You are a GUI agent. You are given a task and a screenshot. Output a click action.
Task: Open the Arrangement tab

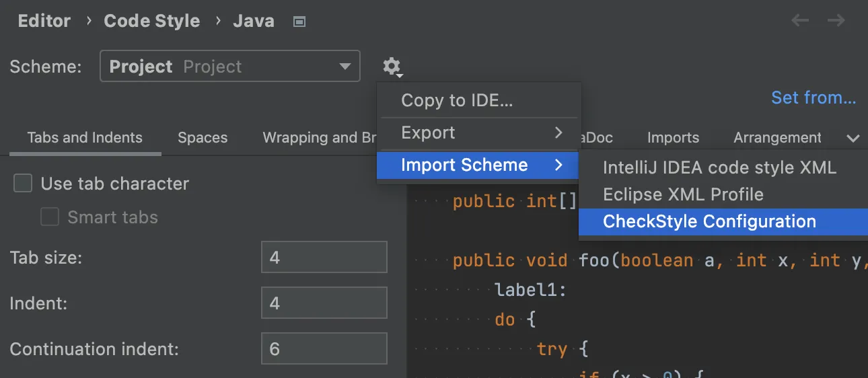coord(777,138)
